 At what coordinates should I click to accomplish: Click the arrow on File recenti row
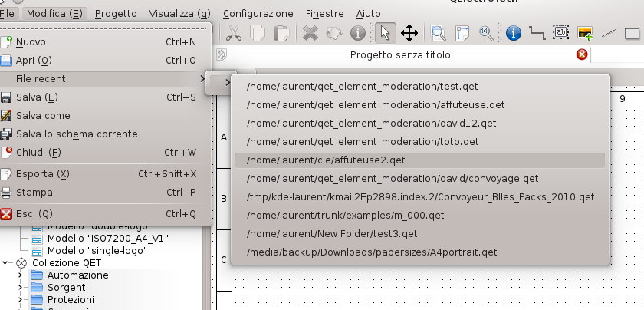202,78
